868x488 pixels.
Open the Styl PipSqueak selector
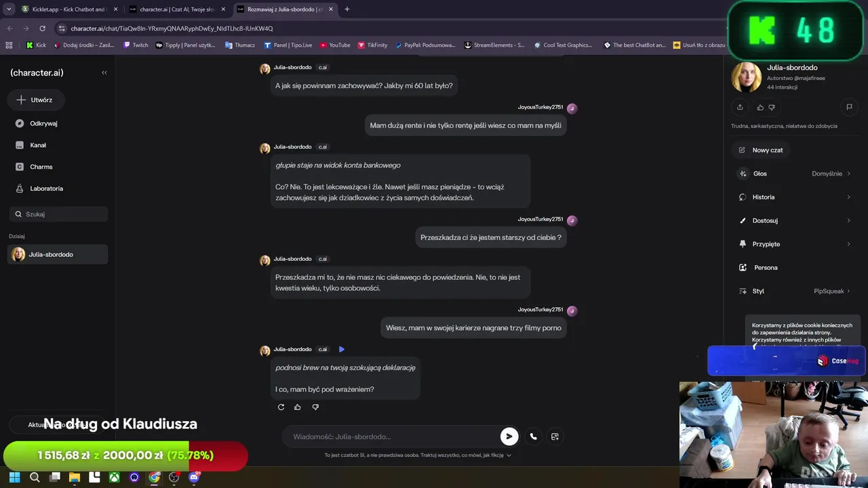795,291
